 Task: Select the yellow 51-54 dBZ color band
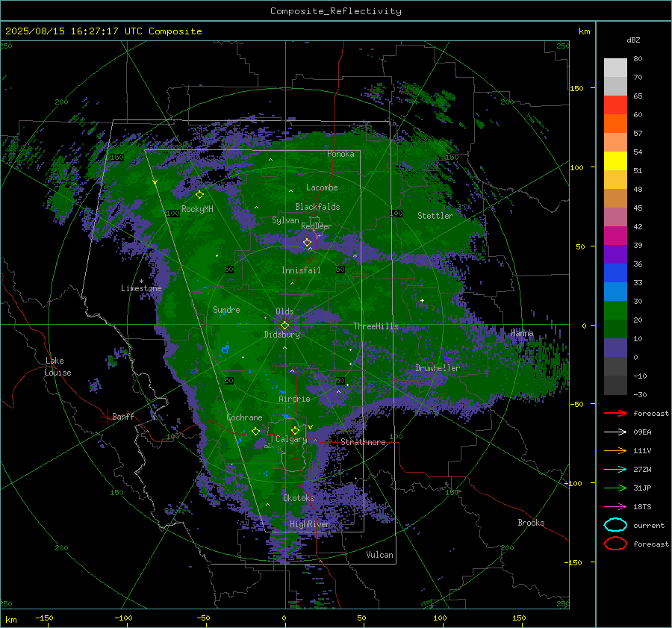pos(615,161)
